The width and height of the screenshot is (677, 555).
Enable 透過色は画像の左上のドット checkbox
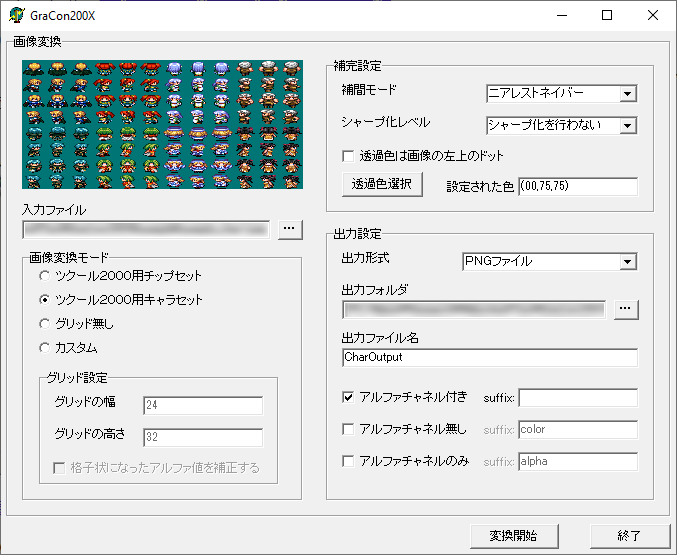click(x=349, y=156)
